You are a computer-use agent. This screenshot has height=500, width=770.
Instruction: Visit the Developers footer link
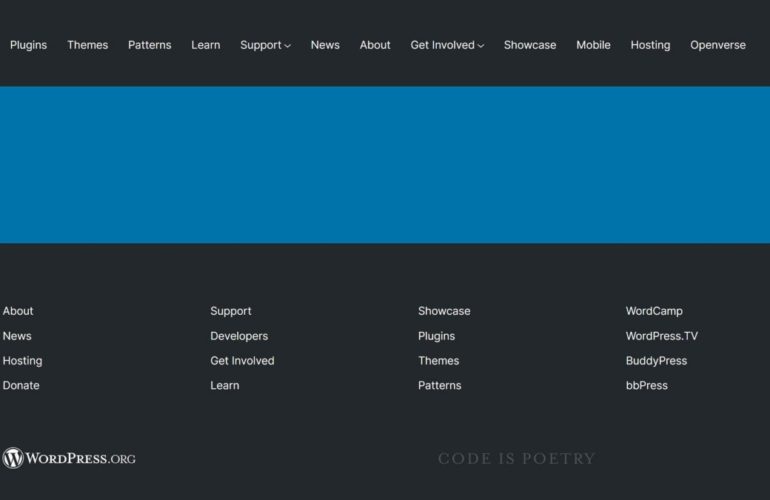click(239, 336)
